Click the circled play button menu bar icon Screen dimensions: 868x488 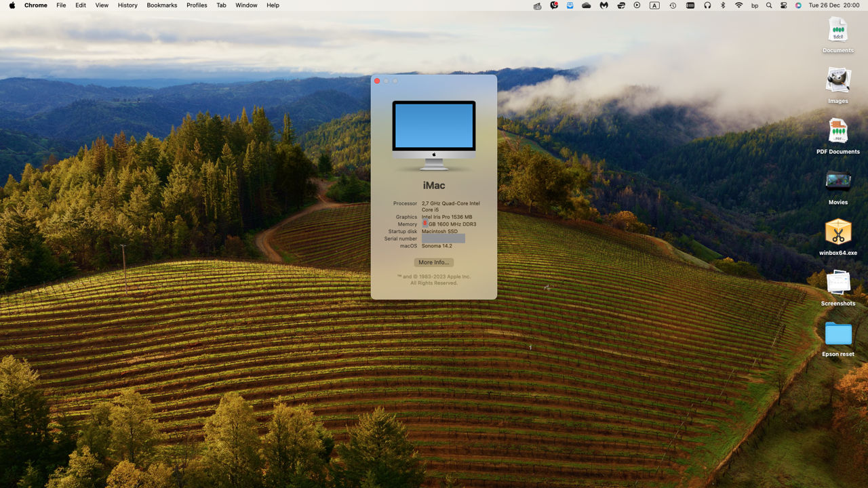(x=637, y=5)
